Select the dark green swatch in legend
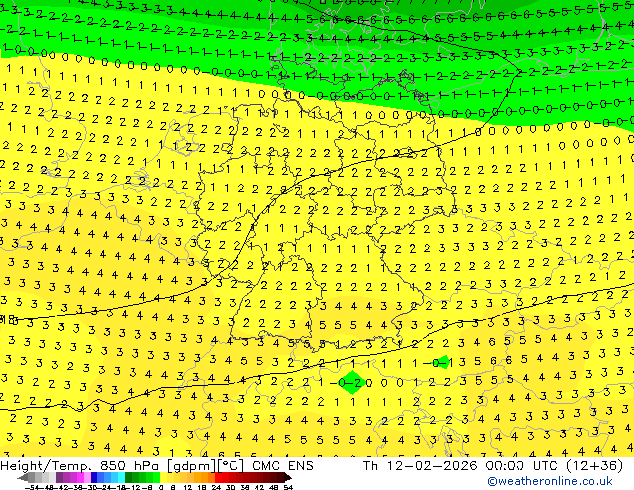The width and height of the screenshot is (634, 490). pyautogui.click(x=129, y=478)
